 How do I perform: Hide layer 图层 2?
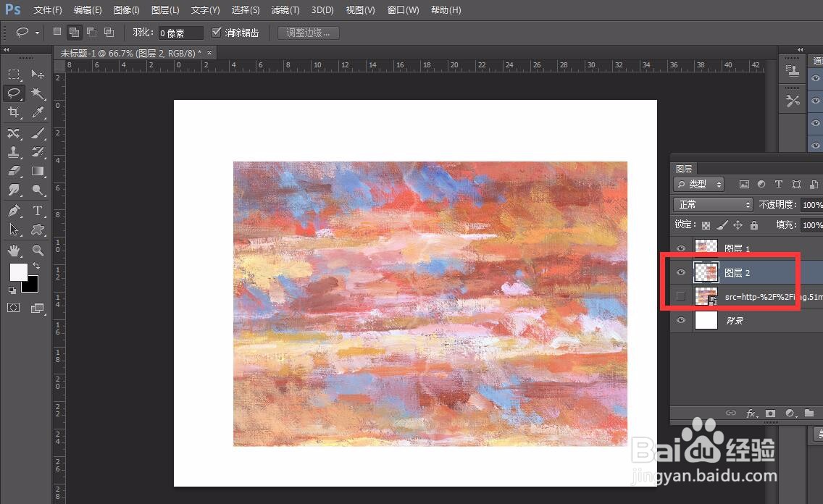coord(681,272)
